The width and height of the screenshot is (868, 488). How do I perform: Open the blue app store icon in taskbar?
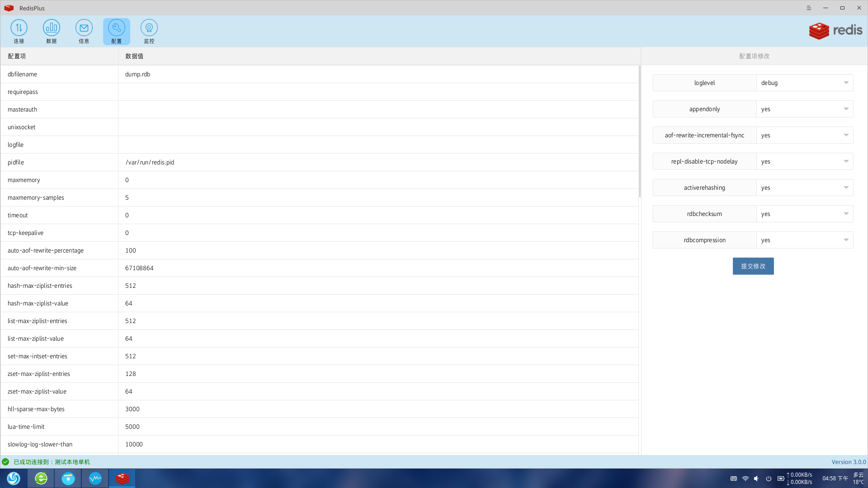[x=68, y=478]
